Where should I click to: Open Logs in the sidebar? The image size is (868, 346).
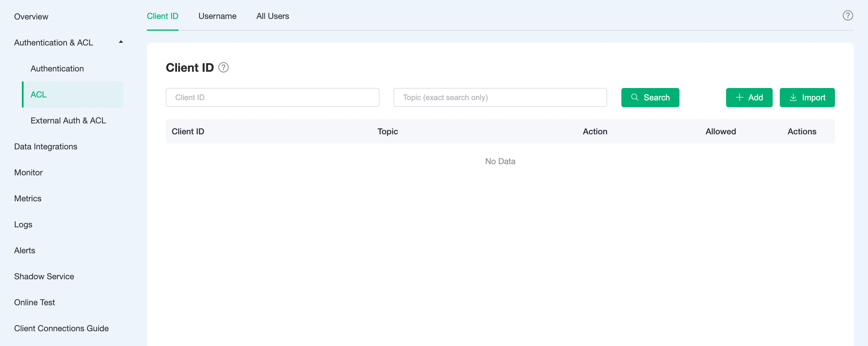[x=23, y=224]
